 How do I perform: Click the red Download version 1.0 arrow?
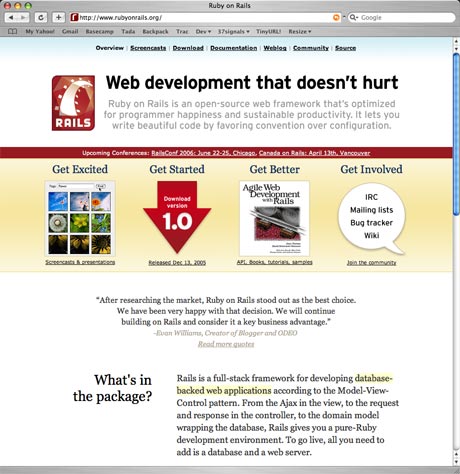point(177,217)
